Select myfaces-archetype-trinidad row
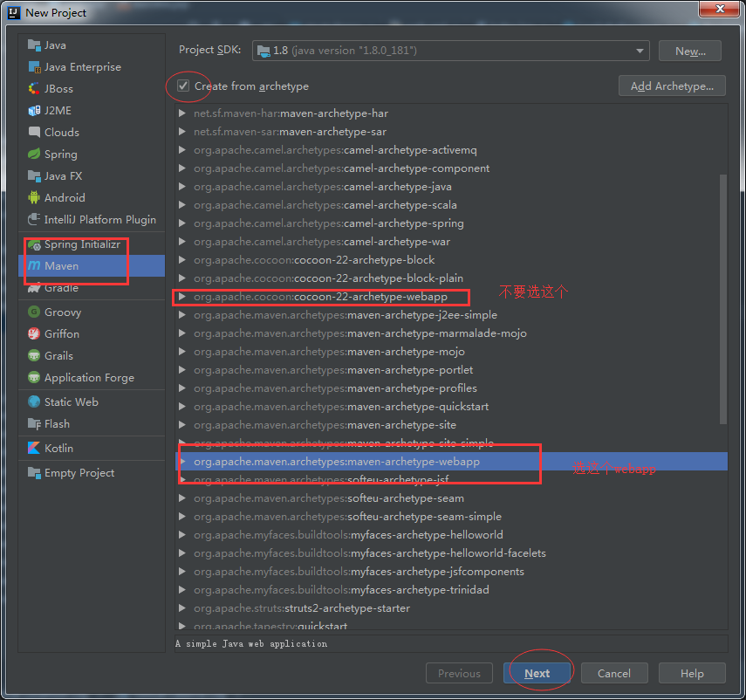746x700 pixels. pos(451,590)
